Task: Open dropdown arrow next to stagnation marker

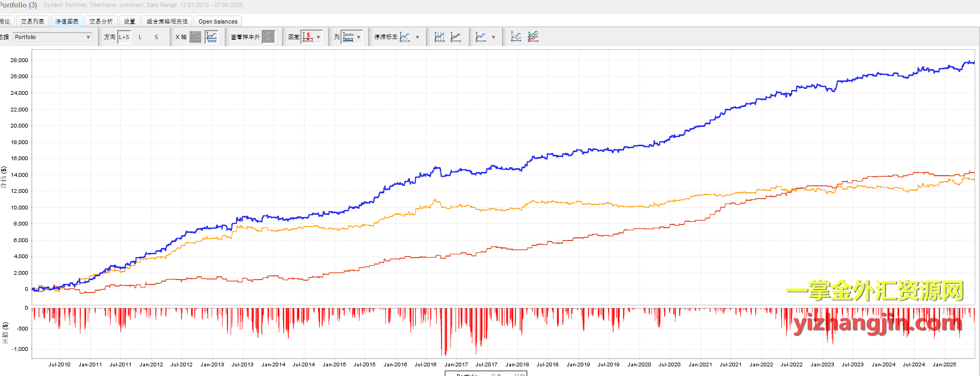Action: pyautogui.click(x=417, y=37)
